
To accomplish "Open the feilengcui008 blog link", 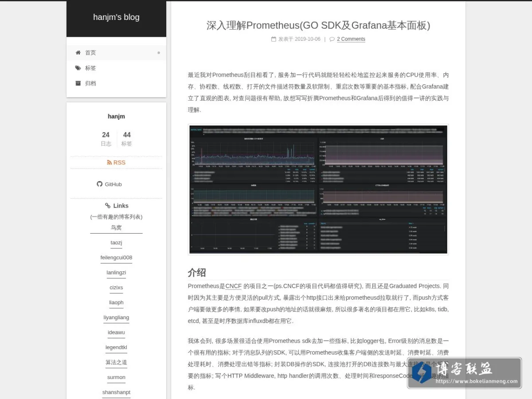I will click(116, 258).
